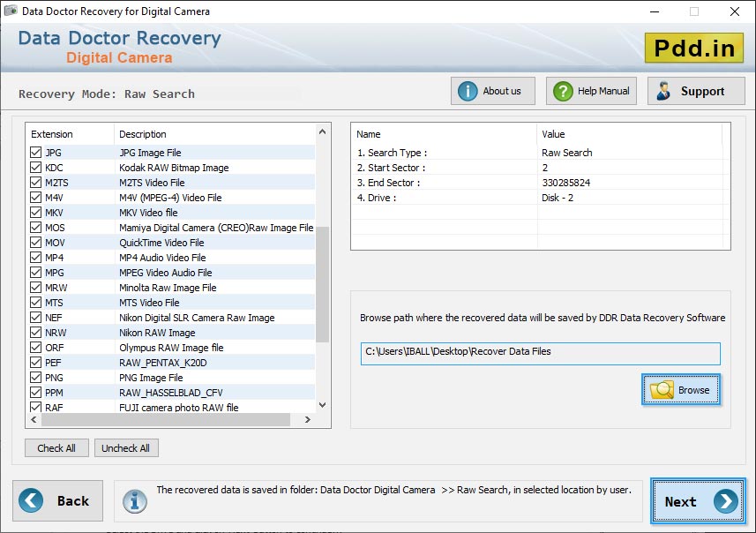Uncheck the PPM extension checkbox
This screenshot has width=756, height=533.
[35, 392]
